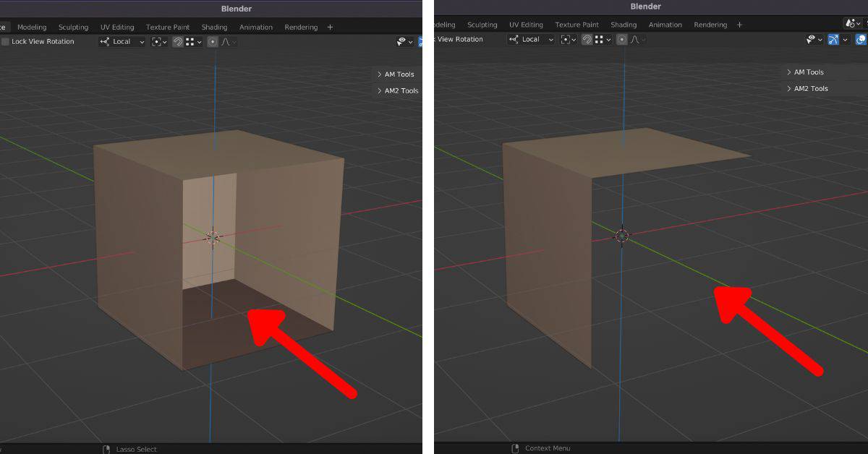Click 3D cursor in right viewport
This screenshot has height=454, width=868.
621,235
